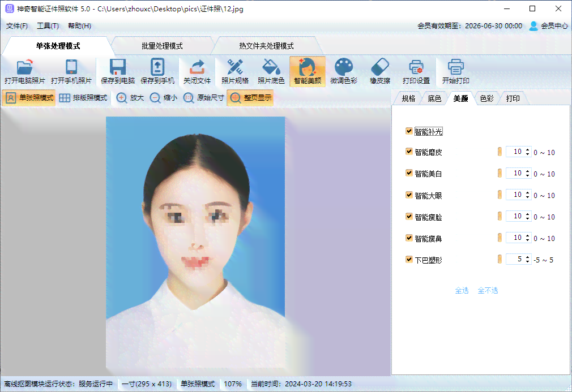This screenshot has height=392, width=572.
Task: Click the 全不选 link
Action: (x=488, y=290)
